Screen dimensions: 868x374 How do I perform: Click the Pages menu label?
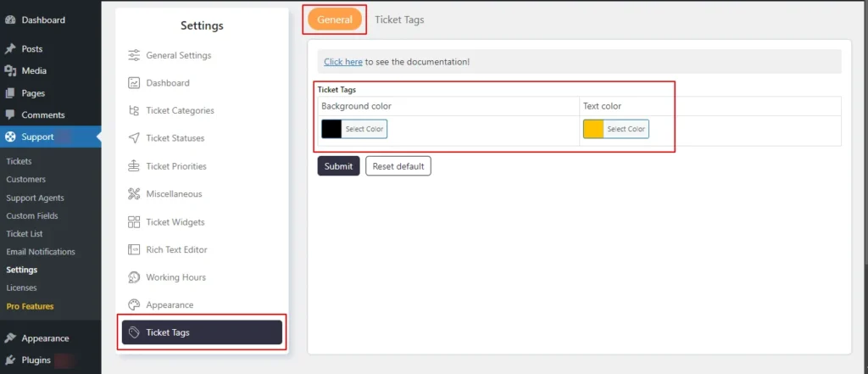33,93
